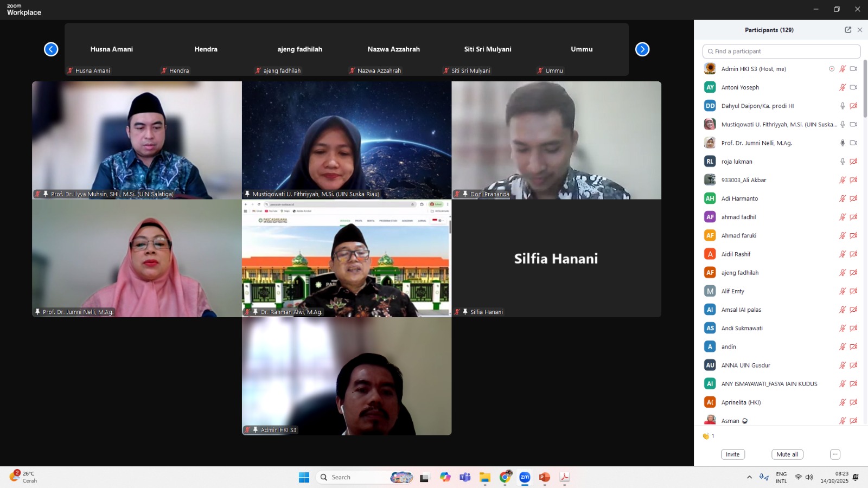Open the more options menu in Participants
The image size is (868, 488).
[835, 454]
